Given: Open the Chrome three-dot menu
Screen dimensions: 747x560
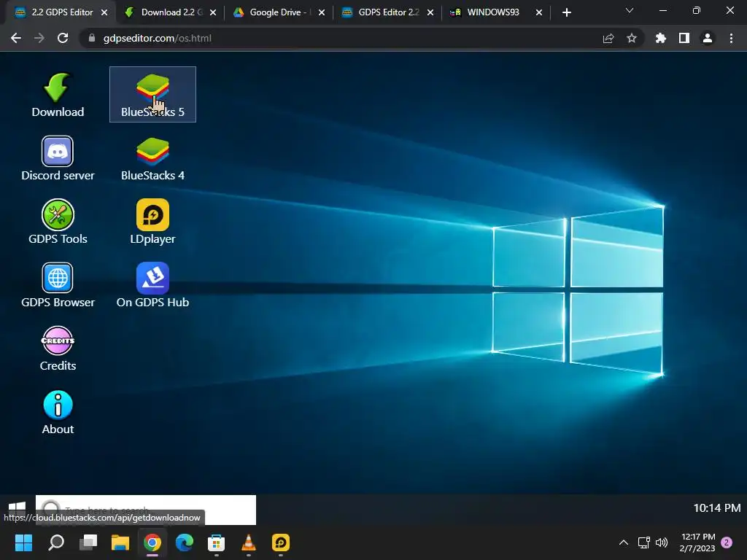Looking at the screenshot, I should click(731, 38).
